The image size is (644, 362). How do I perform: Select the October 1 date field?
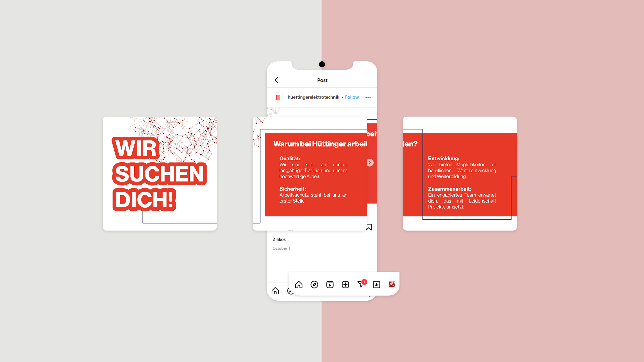pos(282,248)
